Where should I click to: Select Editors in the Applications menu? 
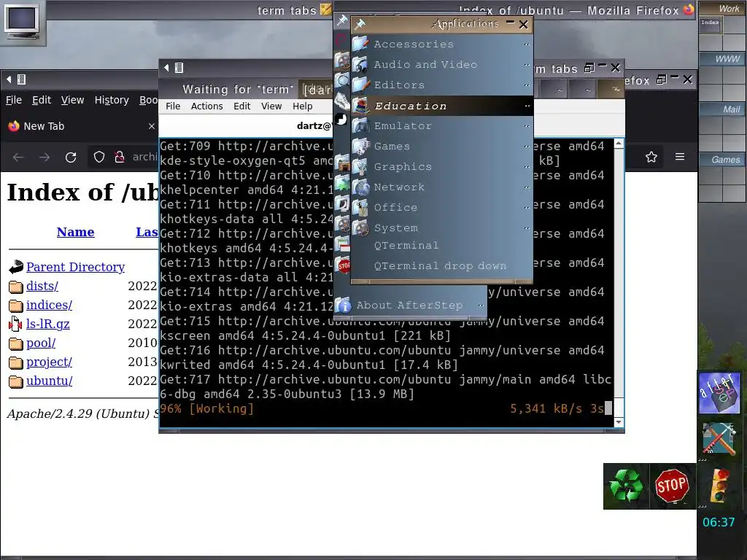click(441, 85)
